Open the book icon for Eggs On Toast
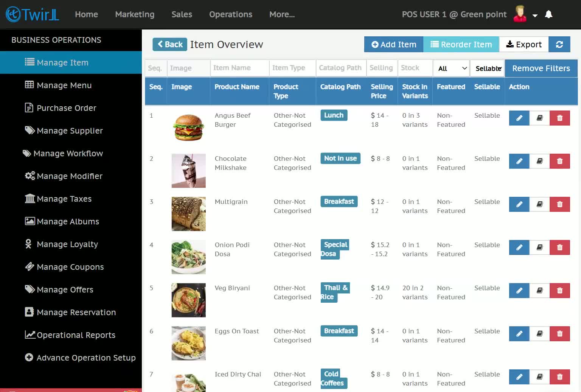Viewport: 581px width, 392px height. 539,334
